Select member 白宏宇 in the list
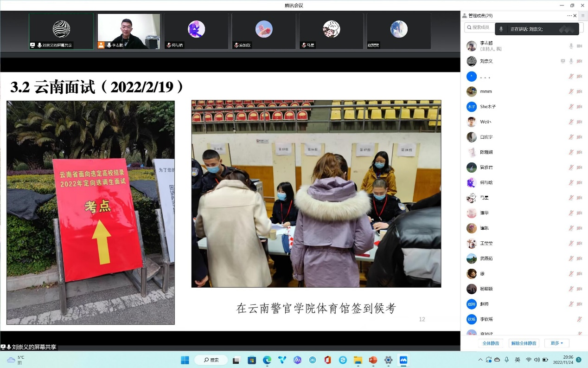The height and width of the screenshot is (368, 588). (x=486, y=137)
